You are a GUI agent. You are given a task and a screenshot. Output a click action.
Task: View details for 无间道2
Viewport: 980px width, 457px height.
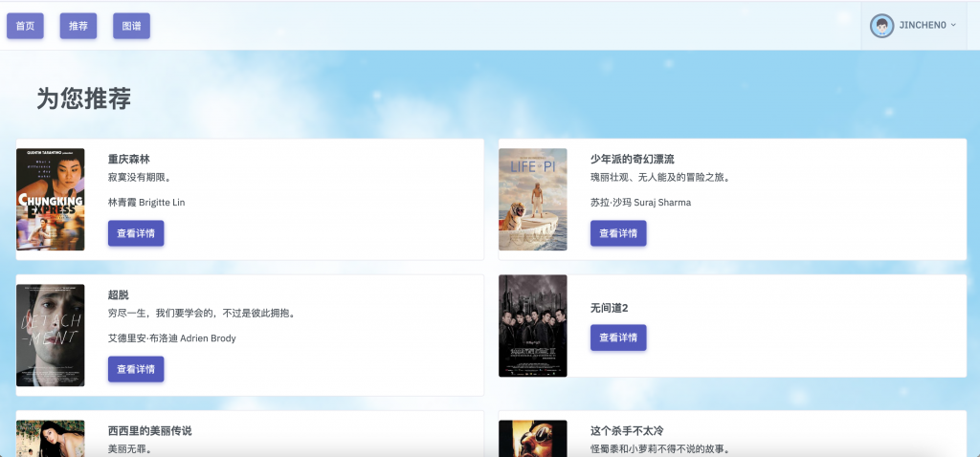point(618,337)
